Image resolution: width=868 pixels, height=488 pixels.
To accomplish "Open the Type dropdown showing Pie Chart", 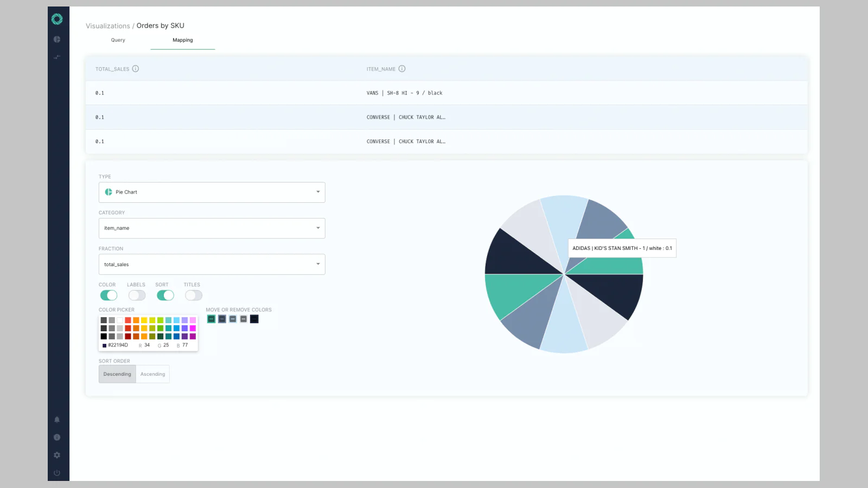I will [212, 192].
